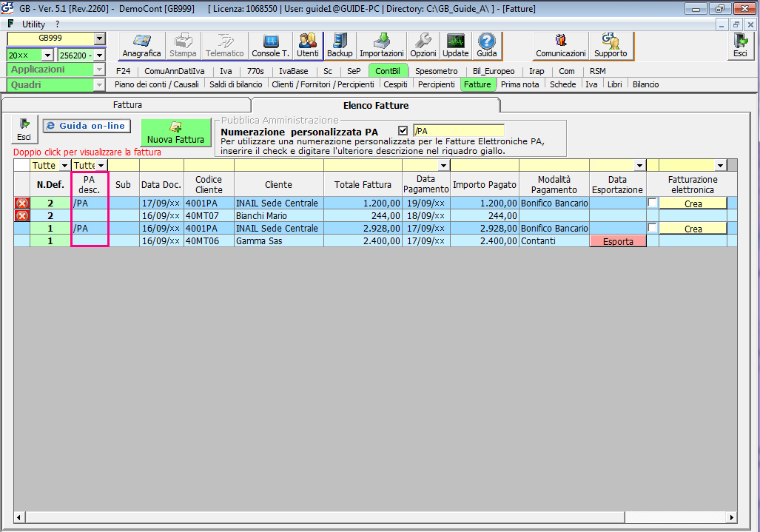Go to the Bil_Europeo tab
The height and width of the screenshot is (532, 760).
pos(494,71)
